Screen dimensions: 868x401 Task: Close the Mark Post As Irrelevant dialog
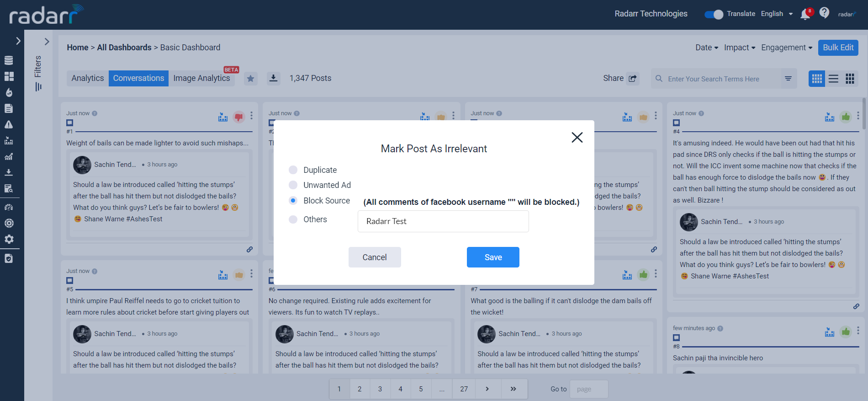click(577, 137)
